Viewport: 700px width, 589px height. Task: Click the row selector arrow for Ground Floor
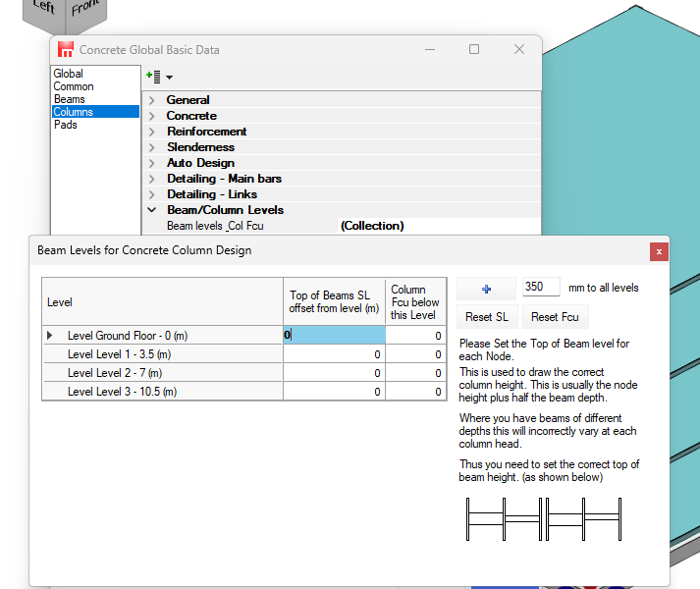pos(49,336)
